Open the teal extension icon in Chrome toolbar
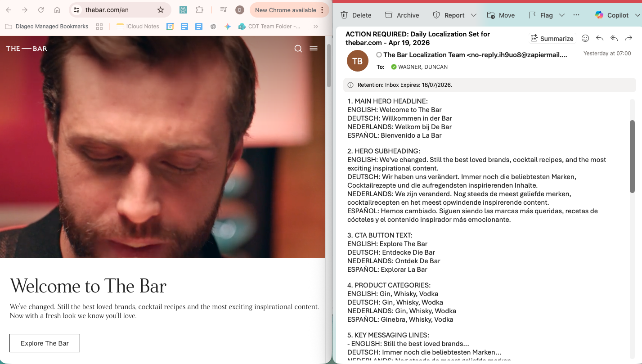This screenshot has height=364, width=642. (183, 10)
